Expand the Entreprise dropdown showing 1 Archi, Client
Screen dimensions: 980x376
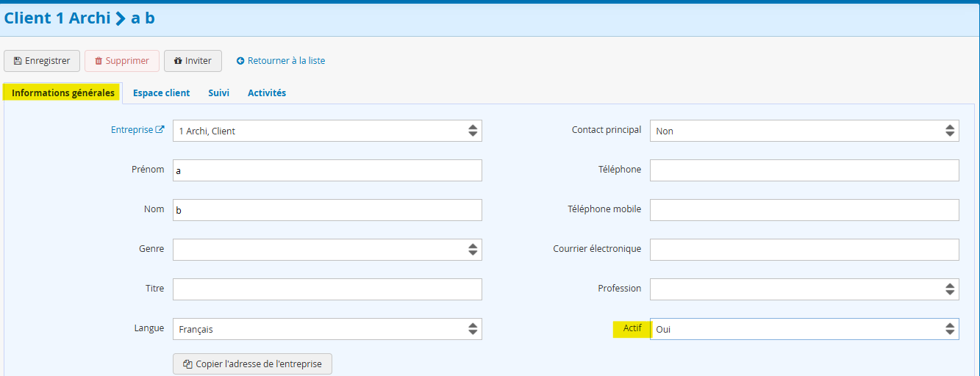[327, 131]
